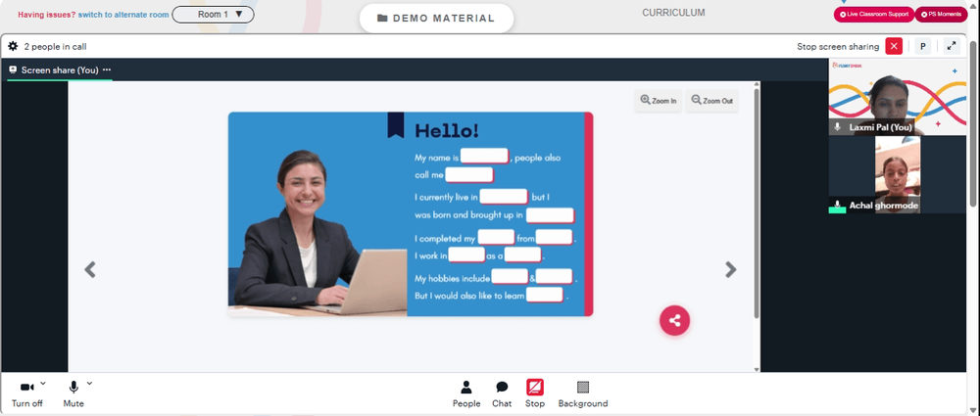Click the Zoom Out button
The image size is (980, 416).
711,101
